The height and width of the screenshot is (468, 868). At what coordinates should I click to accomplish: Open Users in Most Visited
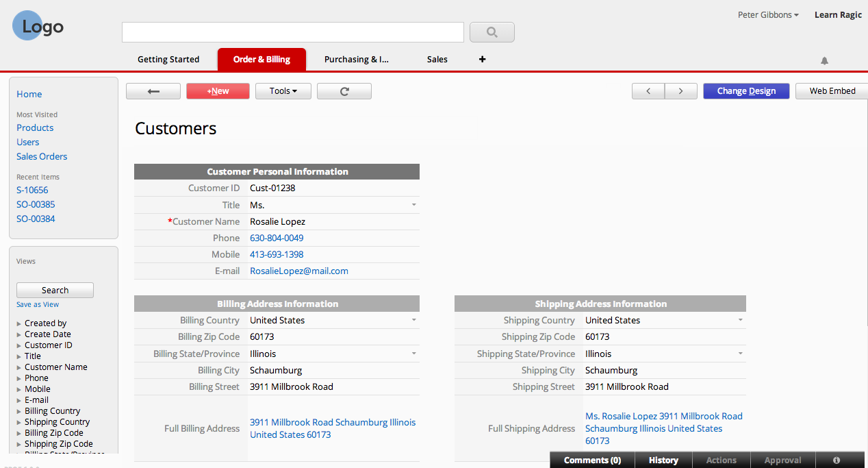tap(28, 143)
